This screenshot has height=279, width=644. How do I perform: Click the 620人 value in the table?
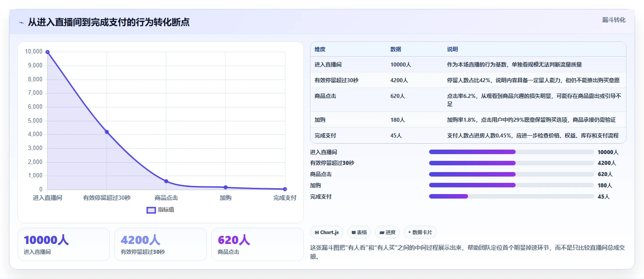398,96
